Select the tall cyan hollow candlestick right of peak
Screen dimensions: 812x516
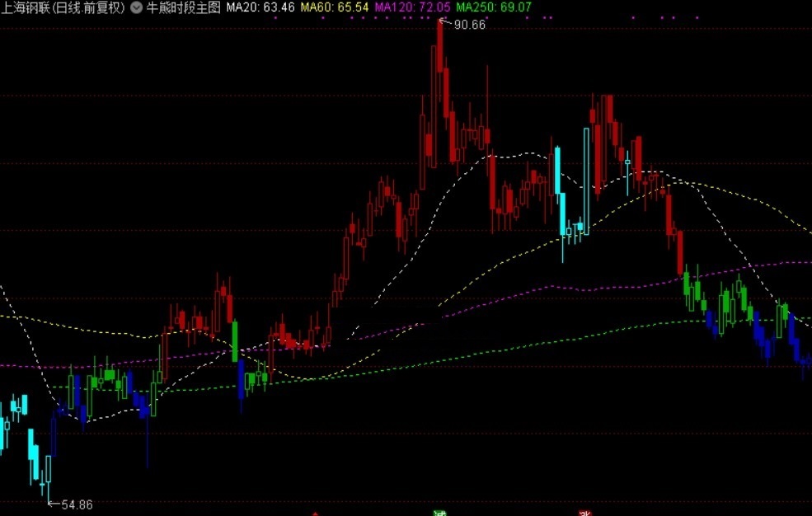coord(586,181)
